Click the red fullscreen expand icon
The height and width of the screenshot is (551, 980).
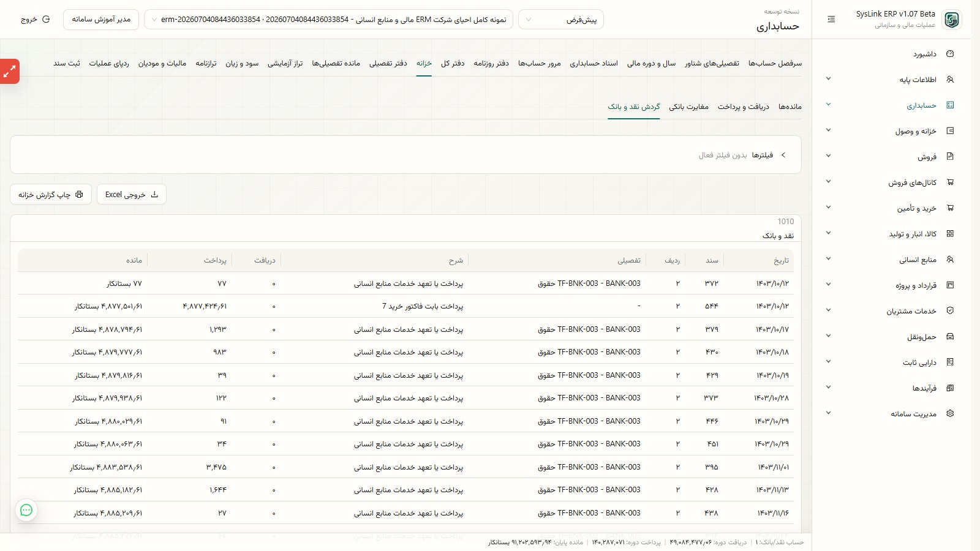point(10,72)
